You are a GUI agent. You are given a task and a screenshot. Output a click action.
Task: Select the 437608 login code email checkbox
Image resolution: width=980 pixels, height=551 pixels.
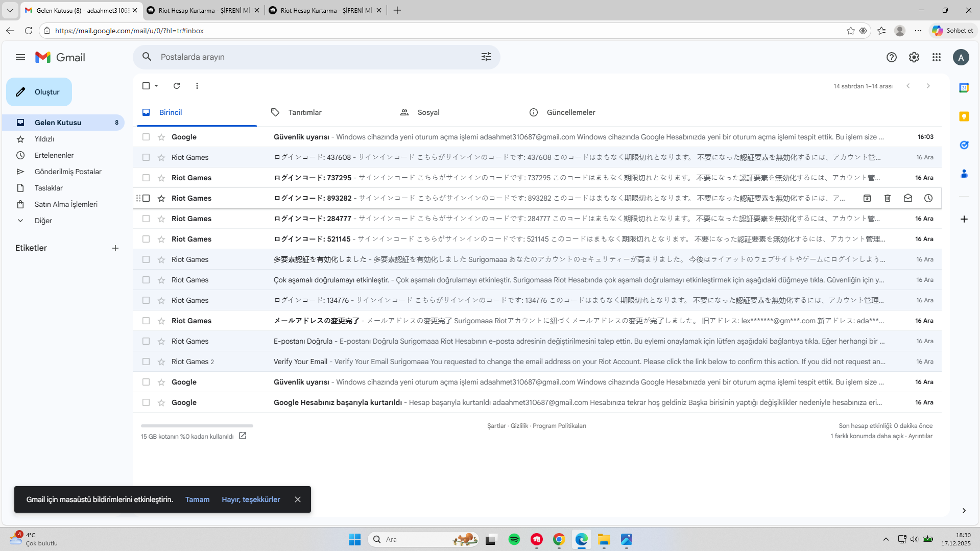click(x=146, y=157)
